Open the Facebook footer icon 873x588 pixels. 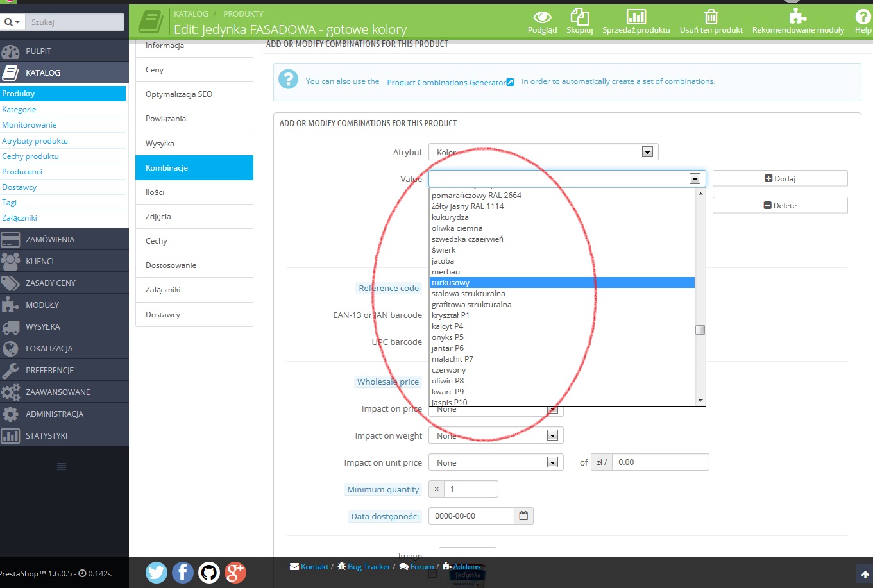tap(183, 572)
